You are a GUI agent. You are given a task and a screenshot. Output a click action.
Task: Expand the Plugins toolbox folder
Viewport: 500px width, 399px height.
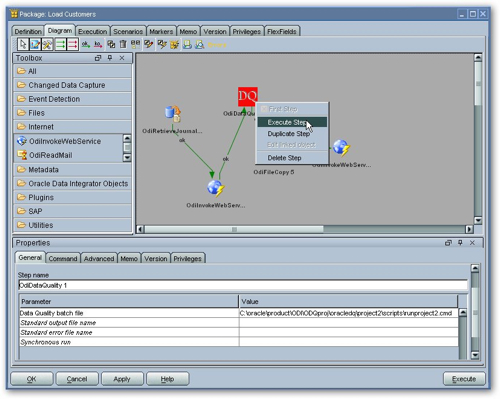point(72,197)
